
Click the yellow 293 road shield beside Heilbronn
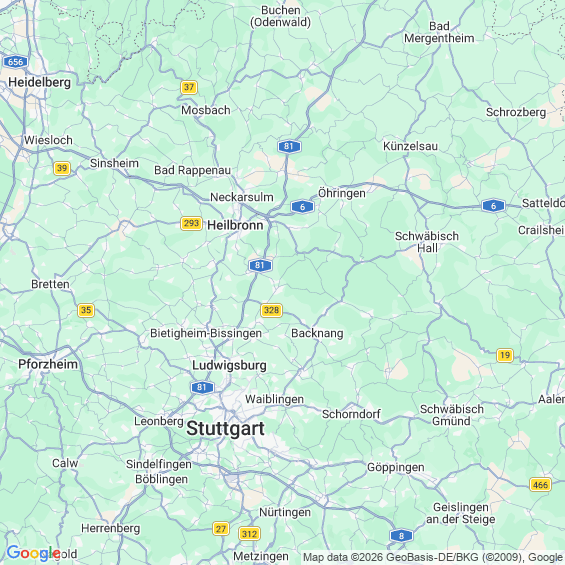pos(191,223)
